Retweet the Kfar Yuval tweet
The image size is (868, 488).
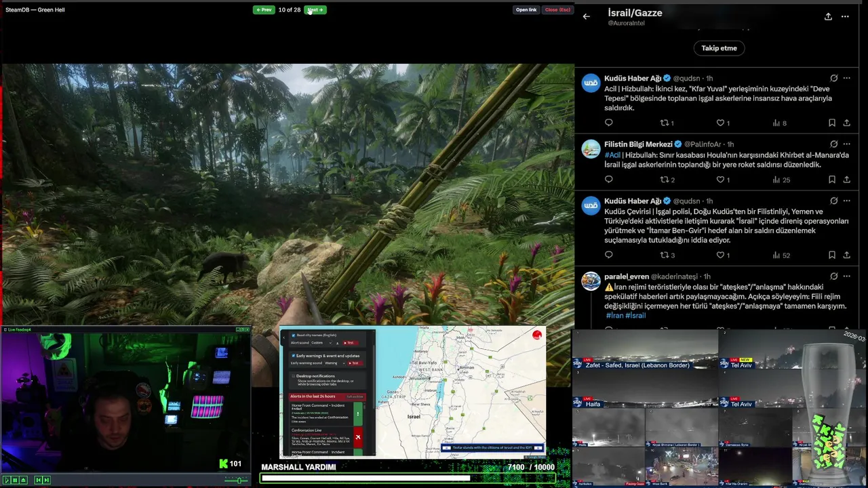tap(667, 123)
